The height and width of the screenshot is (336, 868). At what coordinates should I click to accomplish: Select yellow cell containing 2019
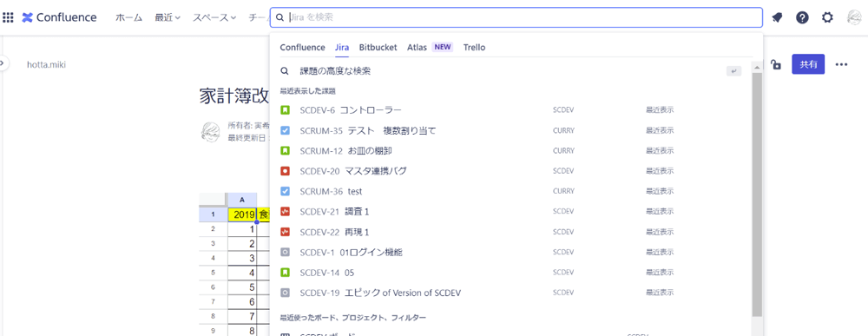click(x=242, y=214)
